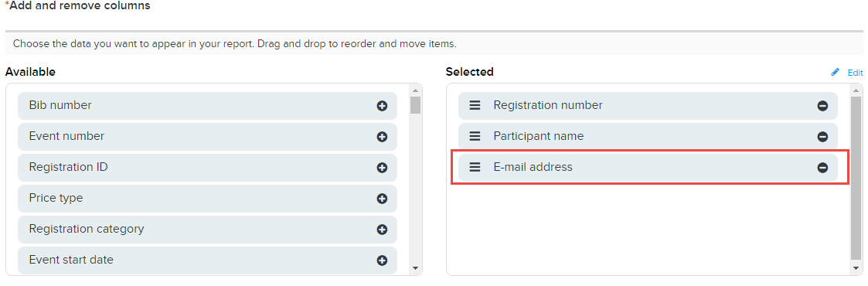Screen dimensions: 868x286
Task: Click the pencil icon next to Edit
Action: [x=836, y=72]
